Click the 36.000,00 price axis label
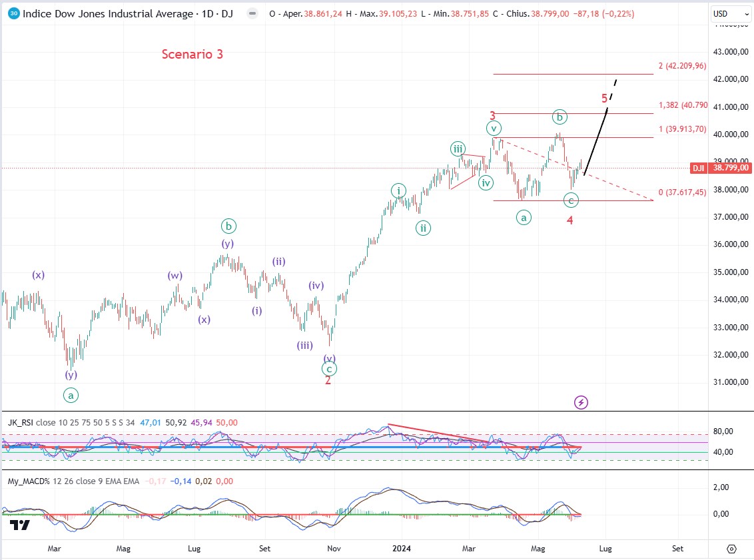 pyautogui.click(x=731, y=244)
